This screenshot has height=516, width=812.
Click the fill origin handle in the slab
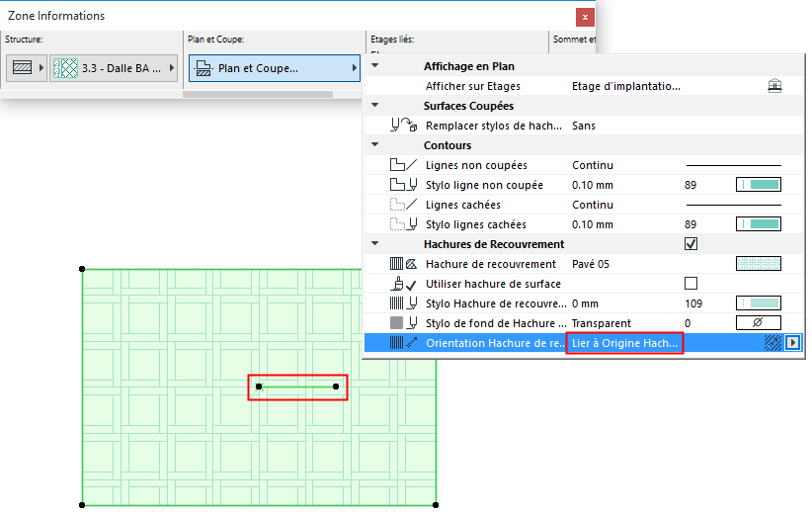point(259,387)
